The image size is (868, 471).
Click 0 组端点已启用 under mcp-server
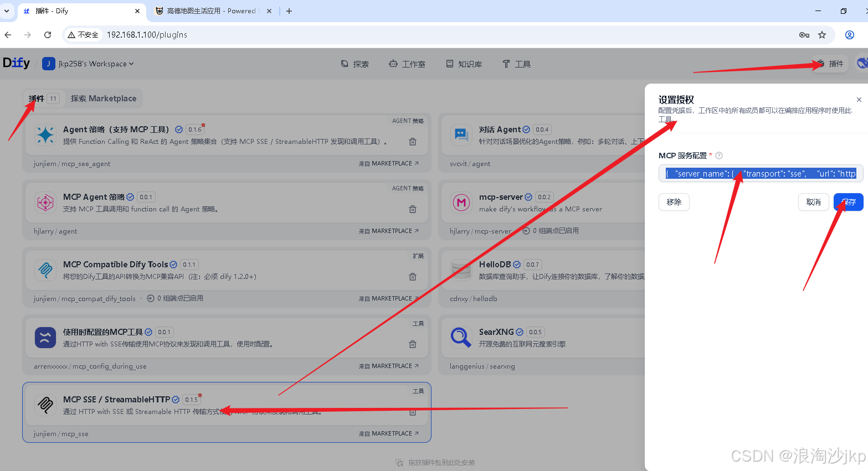pos(551,231)
